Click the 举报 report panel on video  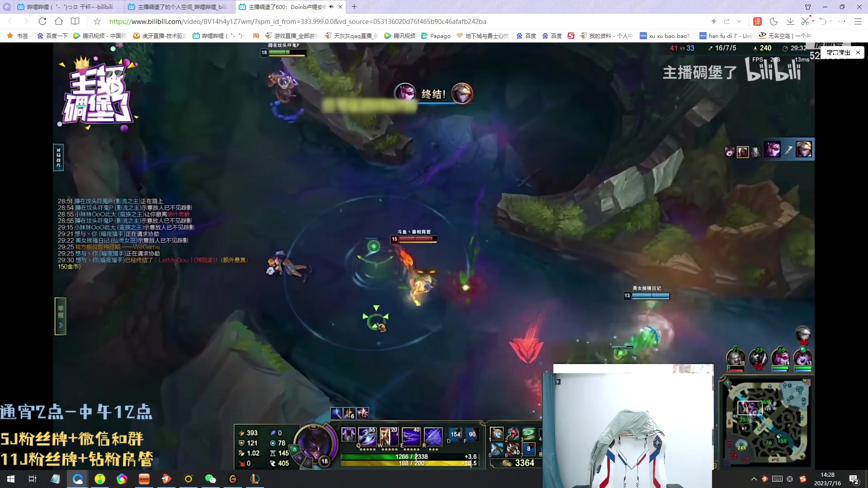60,316
